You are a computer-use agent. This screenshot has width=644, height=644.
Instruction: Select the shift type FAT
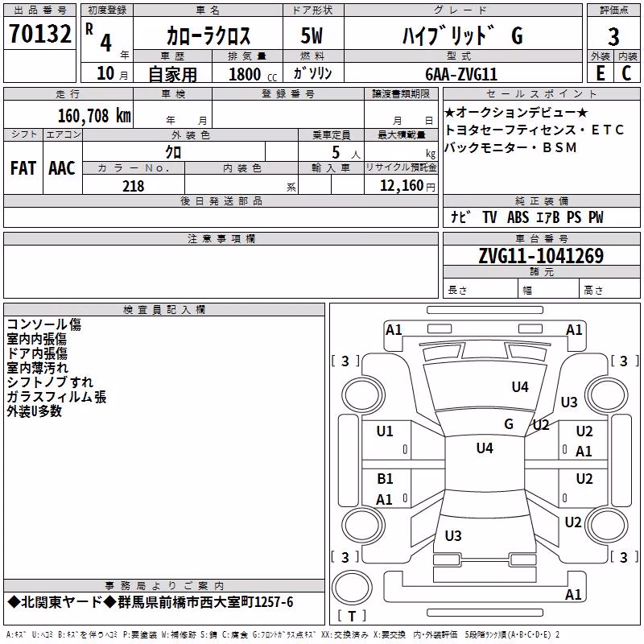[x=23, y=168]
